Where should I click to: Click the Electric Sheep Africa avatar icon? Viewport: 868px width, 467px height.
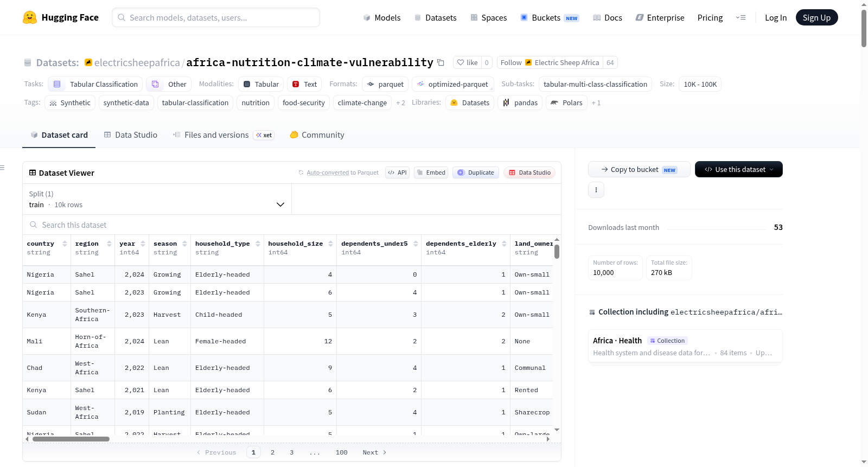point(528,62)
